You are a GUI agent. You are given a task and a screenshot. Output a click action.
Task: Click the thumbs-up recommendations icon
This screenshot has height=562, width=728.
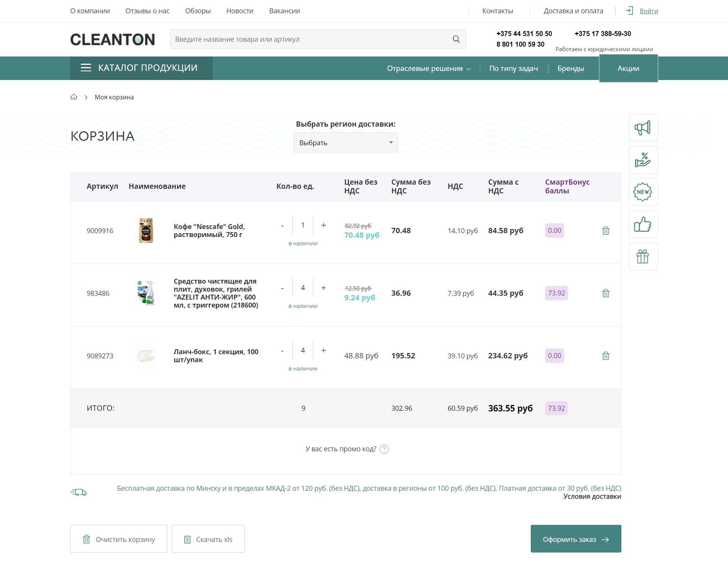643,224
